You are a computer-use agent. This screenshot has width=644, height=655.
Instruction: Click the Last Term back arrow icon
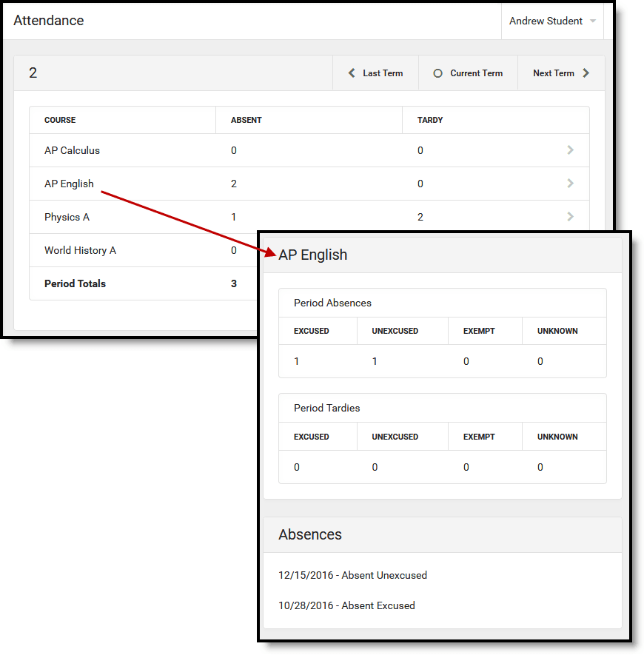pos(351,73)
